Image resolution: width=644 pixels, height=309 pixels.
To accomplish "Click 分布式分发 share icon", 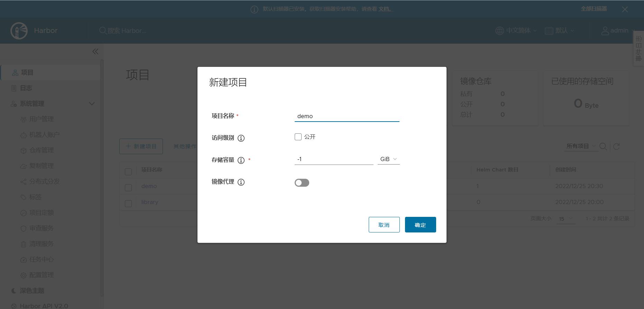I will pyautogui.click(x=23, y=182).
